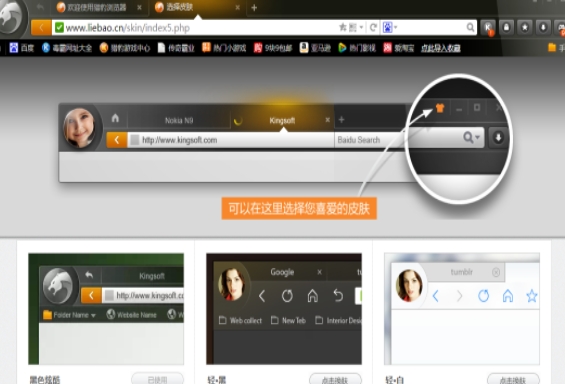Select the black-green skin preview thumbnail
565x384 pixels.
point(106,309)
